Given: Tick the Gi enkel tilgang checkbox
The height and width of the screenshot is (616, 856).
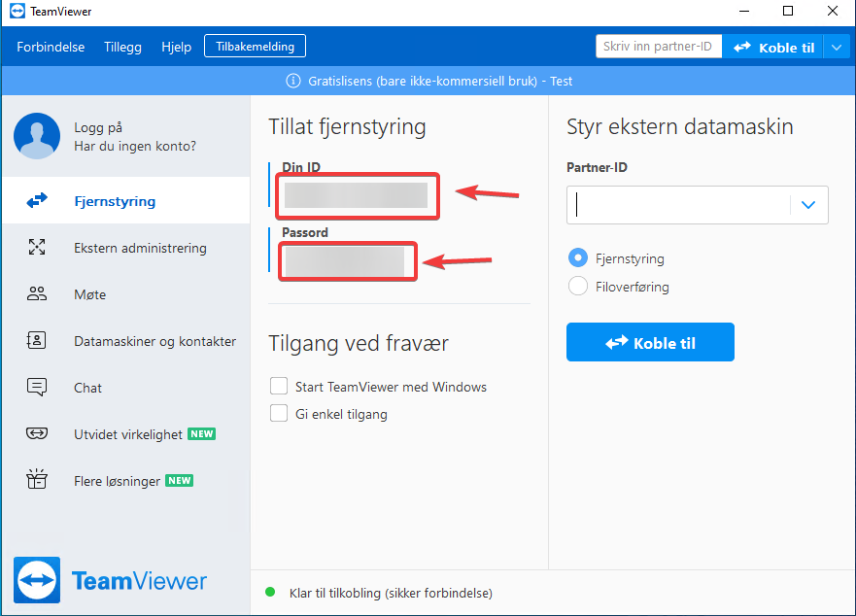Looking at the screenshot, I should (x=279, y=413).
